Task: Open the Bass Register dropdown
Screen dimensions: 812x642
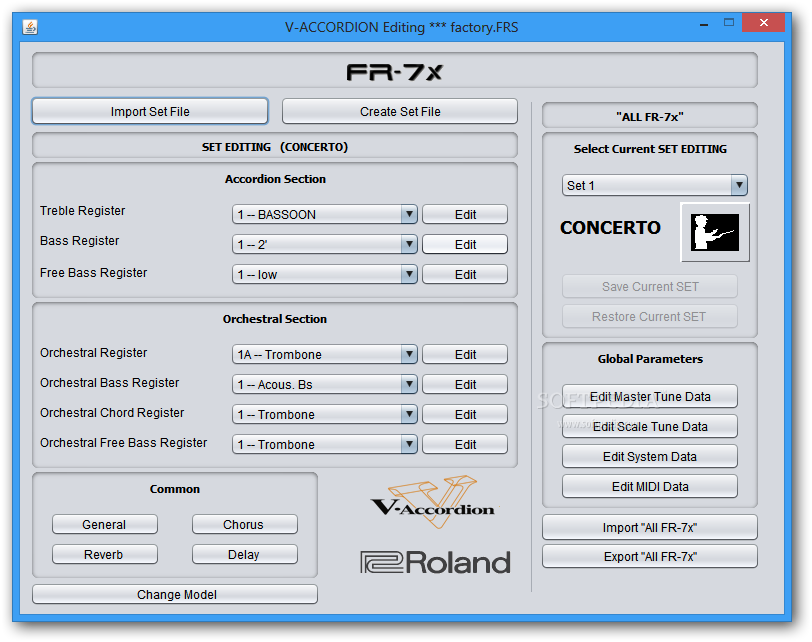Action: coord(324,244)
